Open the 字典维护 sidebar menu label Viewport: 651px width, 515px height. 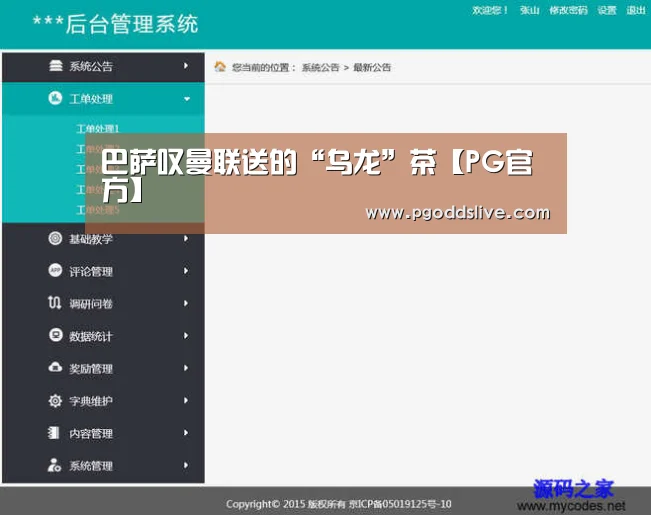(91, 401)
